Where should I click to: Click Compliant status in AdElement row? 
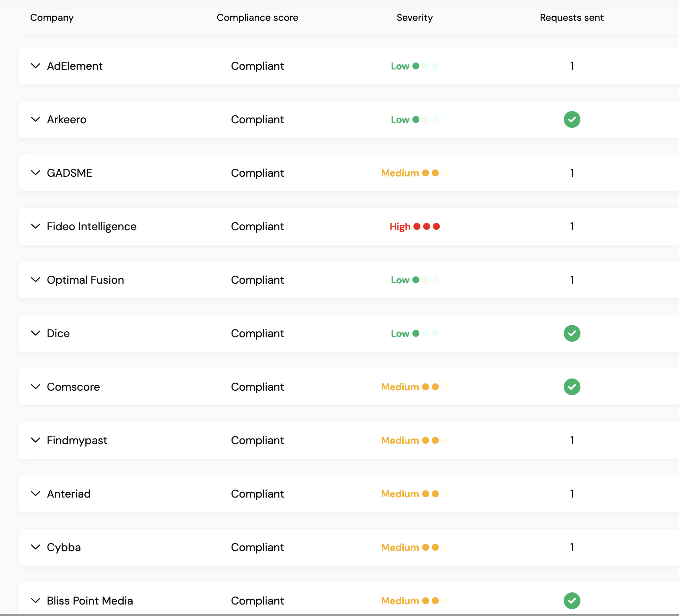tap(258, 66)
